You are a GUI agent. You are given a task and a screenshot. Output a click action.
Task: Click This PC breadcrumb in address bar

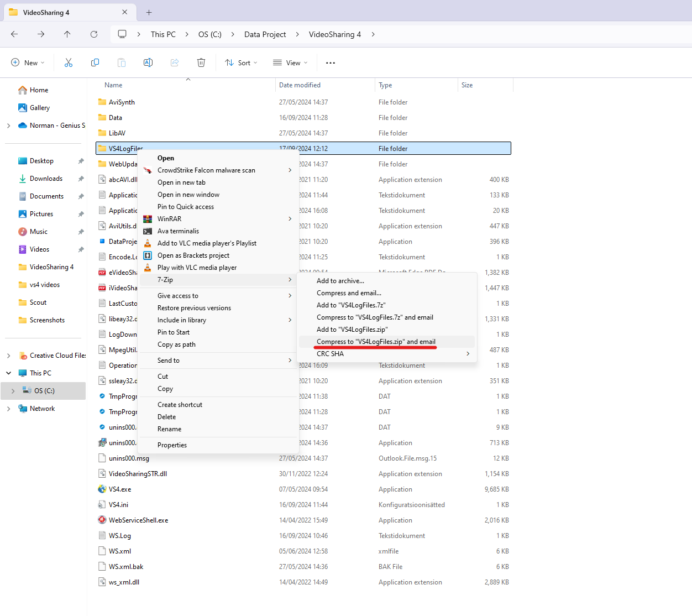pos(163,34)
